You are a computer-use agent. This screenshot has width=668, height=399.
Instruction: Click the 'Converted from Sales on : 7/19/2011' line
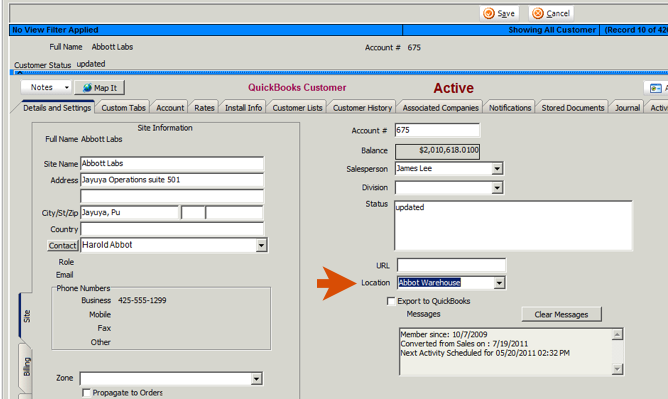click(x=464, y=344)
